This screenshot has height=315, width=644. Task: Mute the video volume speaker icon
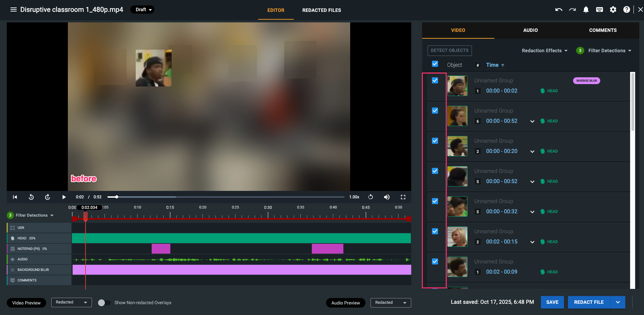point(386,197)
